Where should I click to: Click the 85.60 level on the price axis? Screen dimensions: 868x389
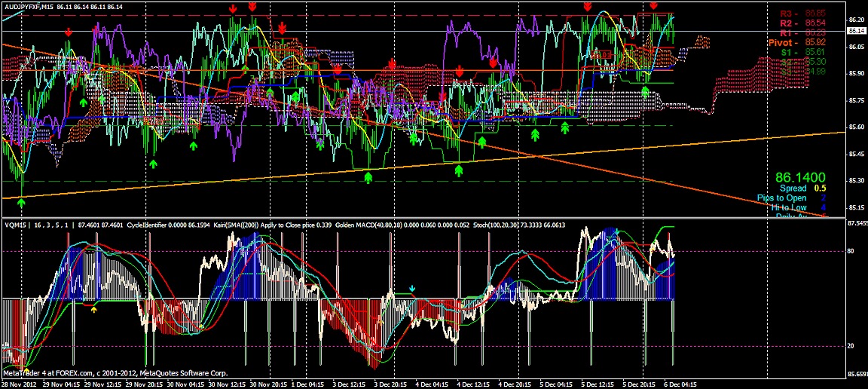pos(857,127)
